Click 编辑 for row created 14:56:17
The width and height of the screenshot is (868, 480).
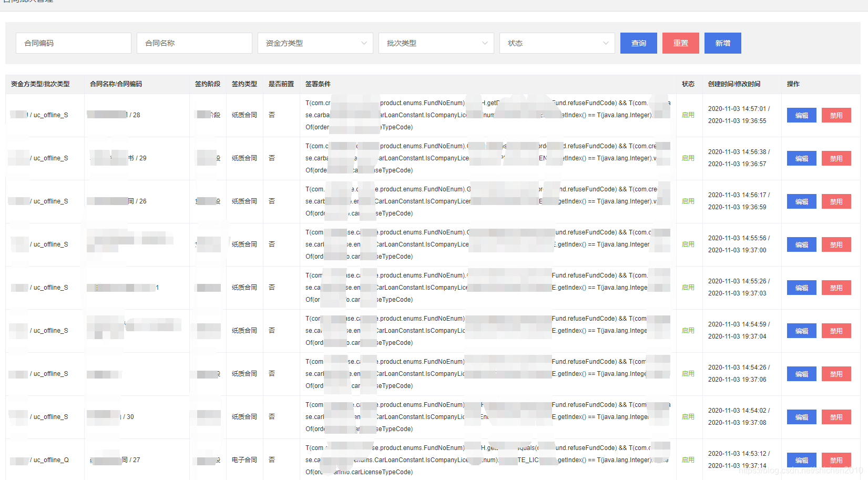(x=802, y=201)
